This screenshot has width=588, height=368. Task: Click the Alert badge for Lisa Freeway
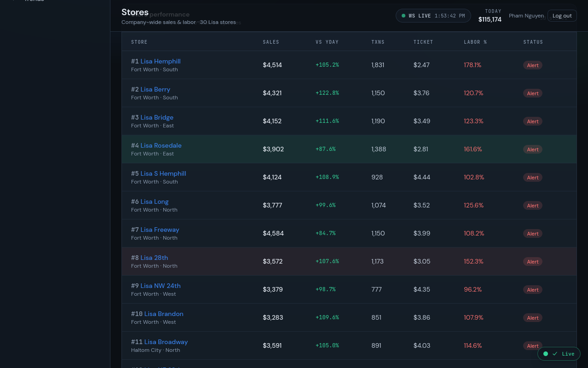[x=533, y=234]
